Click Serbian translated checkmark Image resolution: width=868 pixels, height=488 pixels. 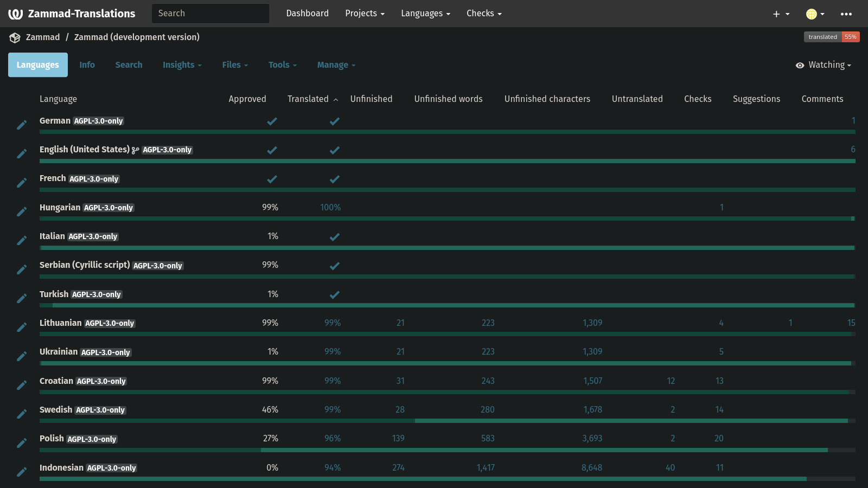(335, 266)
